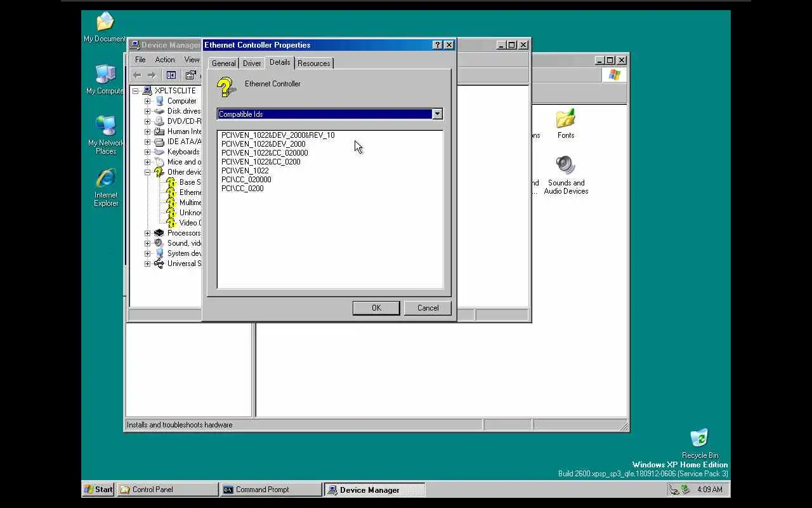This screenshot has width=812, height=508.
Task: Switch to the Driver tab
Action: coord(252,63)
